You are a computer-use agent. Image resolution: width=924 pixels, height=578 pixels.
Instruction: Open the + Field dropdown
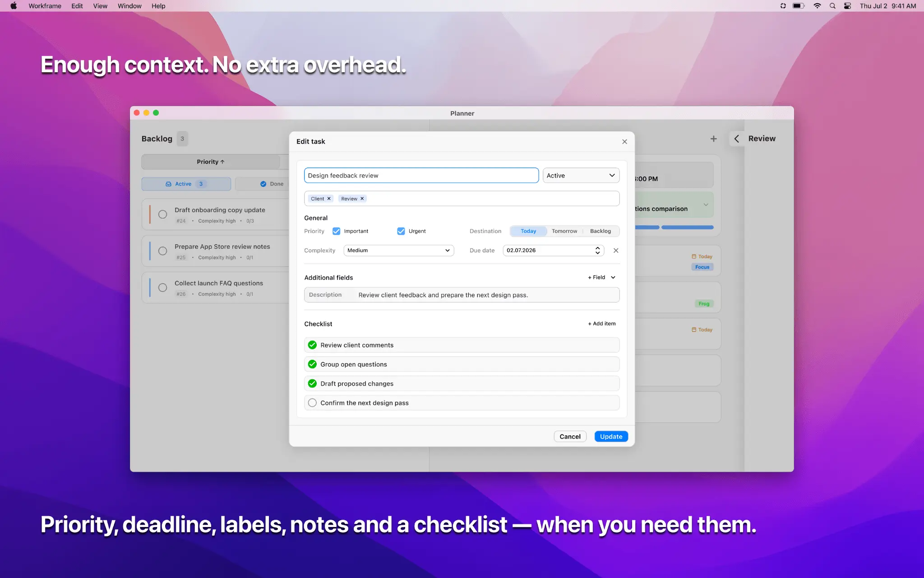(x=601, y=278)
